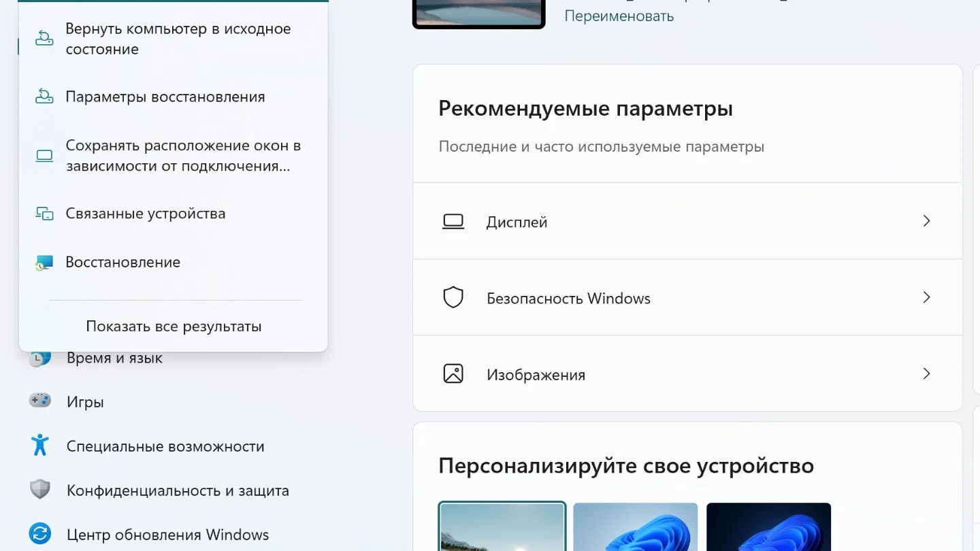980x551 pixels.
Task: Select search result 'Параметры восстановления'
Action: (174, 97)
